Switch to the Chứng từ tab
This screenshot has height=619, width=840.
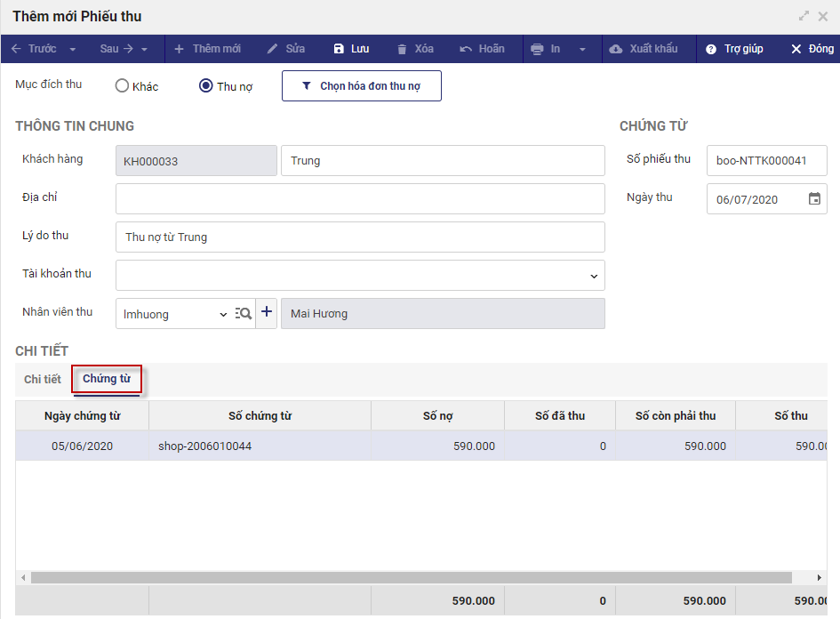(107, 380)
